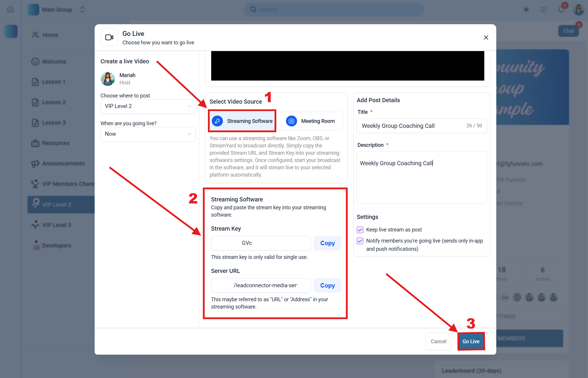Open the apps grid icon
The height and width of the screenshot is (378, 588).
(544, 10)
